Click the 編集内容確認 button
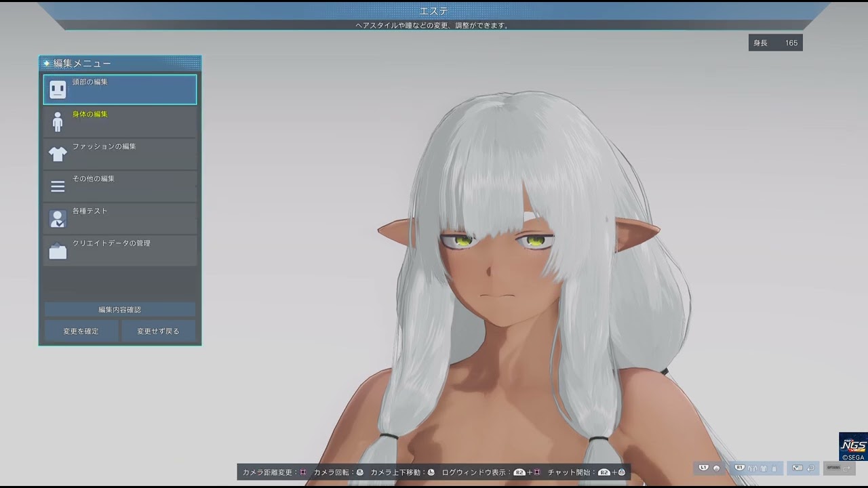 coord(120,310)
